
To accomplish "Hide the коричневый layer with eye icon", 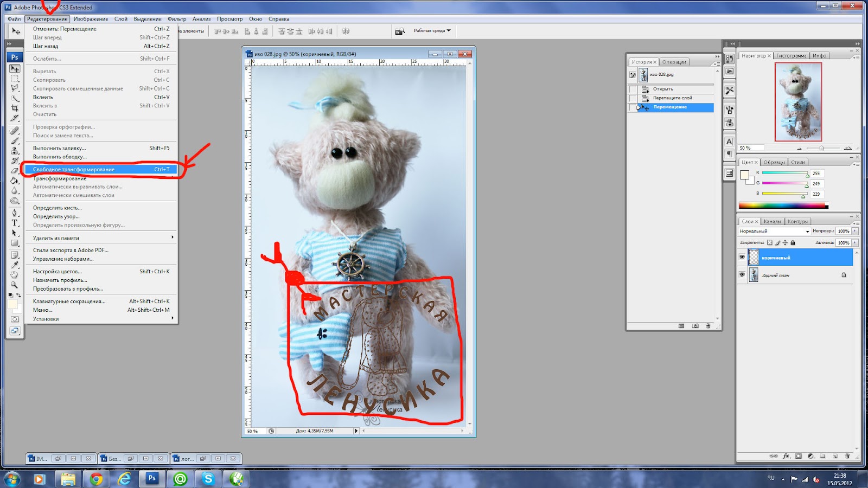I will pyautogui.click(x=742, y=258).
